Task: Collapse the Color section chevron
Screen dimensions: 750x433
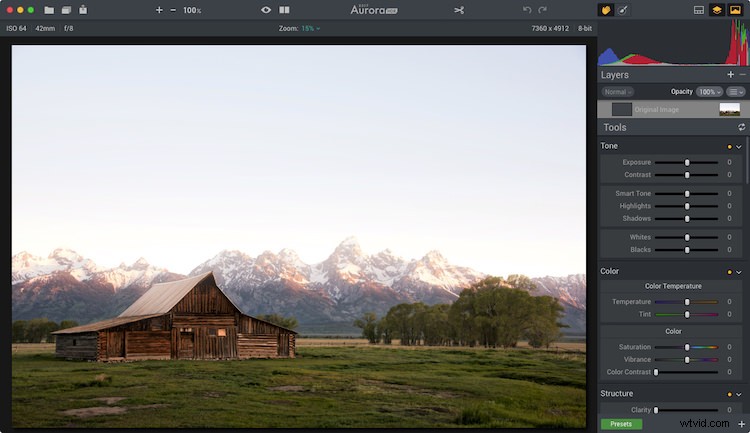Action: pos(739,272)
